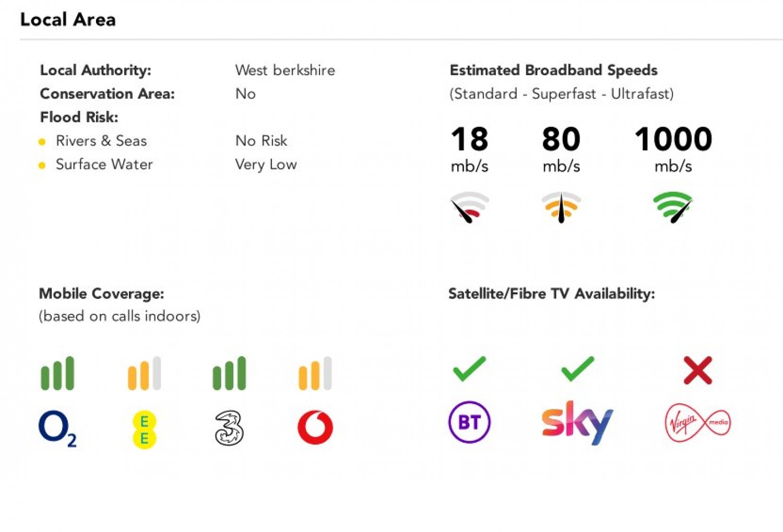
Task: Click the red standard-speed wifi gauge
Action: click(x=469, y=207)
